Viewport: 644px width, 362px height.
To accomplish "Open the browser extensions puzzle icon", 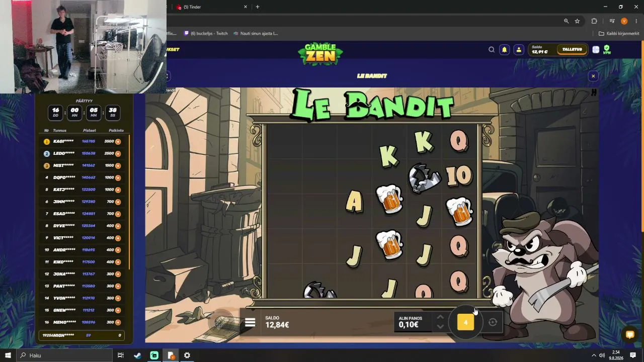I will 594,21.
